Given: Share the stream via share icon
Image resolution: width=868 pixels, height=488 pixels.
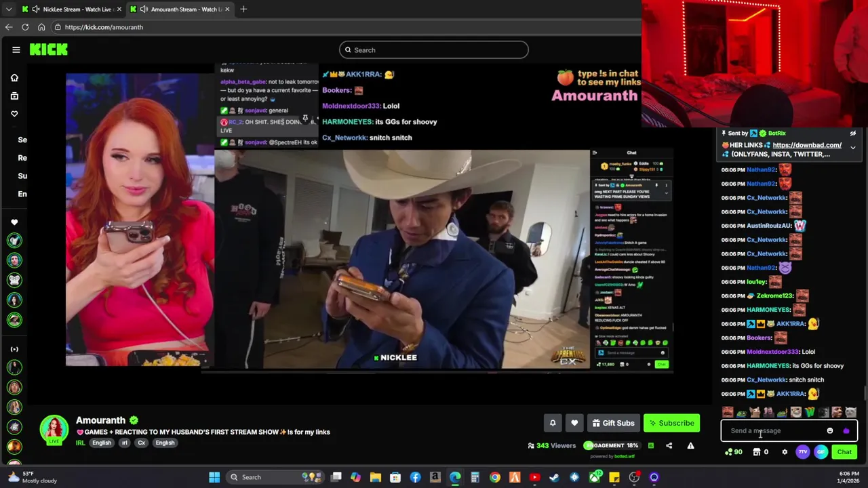Looking at the screenshot, I should click(669, 445).
